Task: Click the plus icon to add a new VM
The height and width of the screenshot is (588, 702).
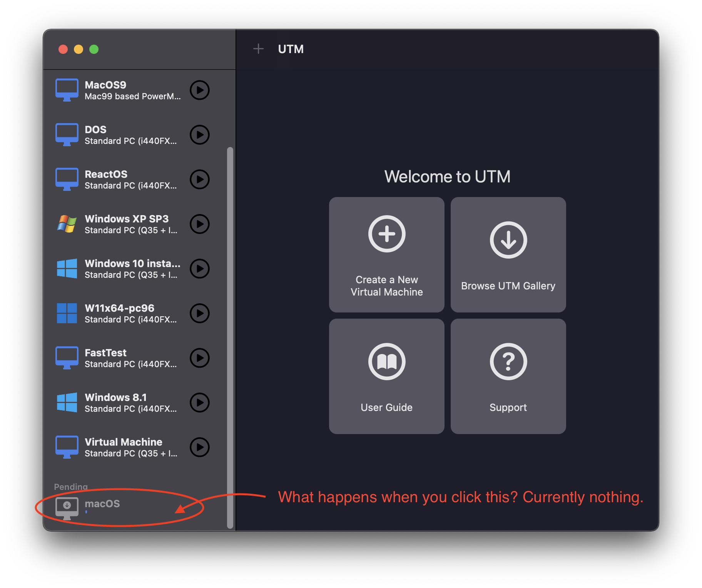Action: click(258, 48)
